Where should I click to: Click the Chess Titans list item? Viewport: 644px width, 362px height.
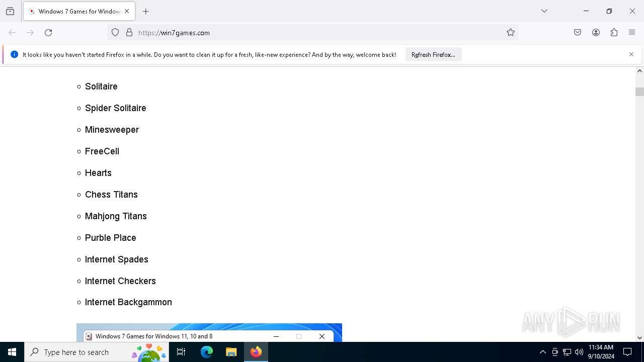click(x=111, y=195)
